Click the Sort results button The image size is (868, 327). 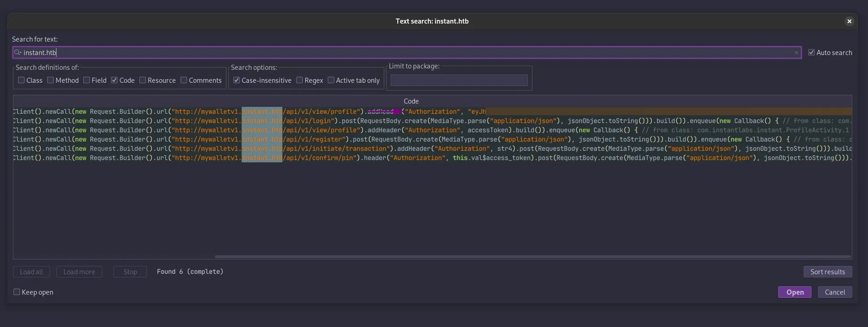click(x=828, y=272)
